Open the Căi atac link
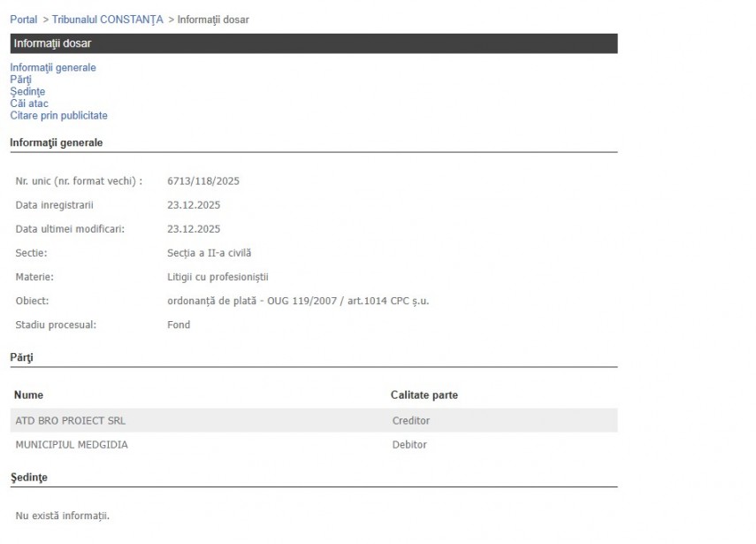Viewport: 756px width, 544px height. pyautogui.click(x=29, y=103)
